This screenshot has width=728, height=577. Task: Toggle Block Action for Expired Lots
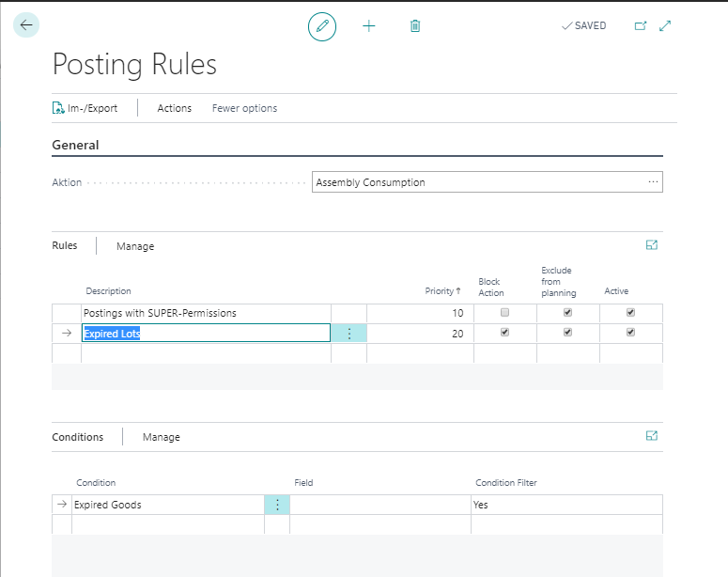[x=504, y=332]
